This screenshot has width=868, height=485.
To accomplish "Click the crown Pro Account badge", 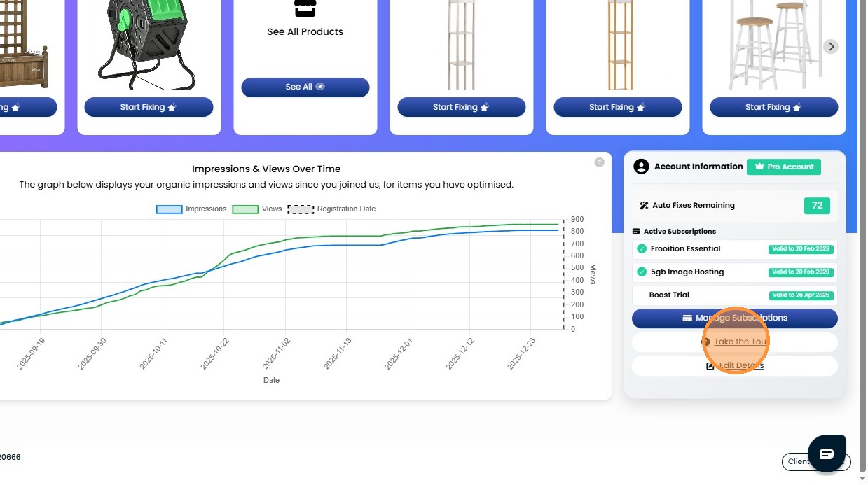I will [784, 167].
